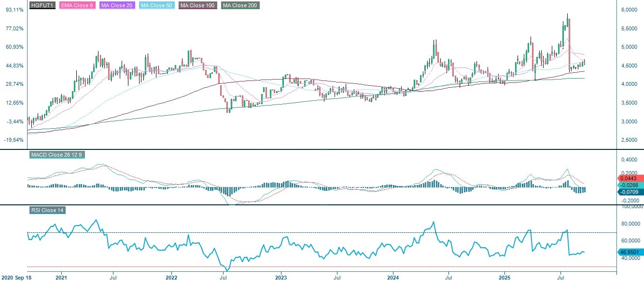Click the MA Close 20 indicator badge
This screenshot has height=281, width=644.
(x=116, y=6)
